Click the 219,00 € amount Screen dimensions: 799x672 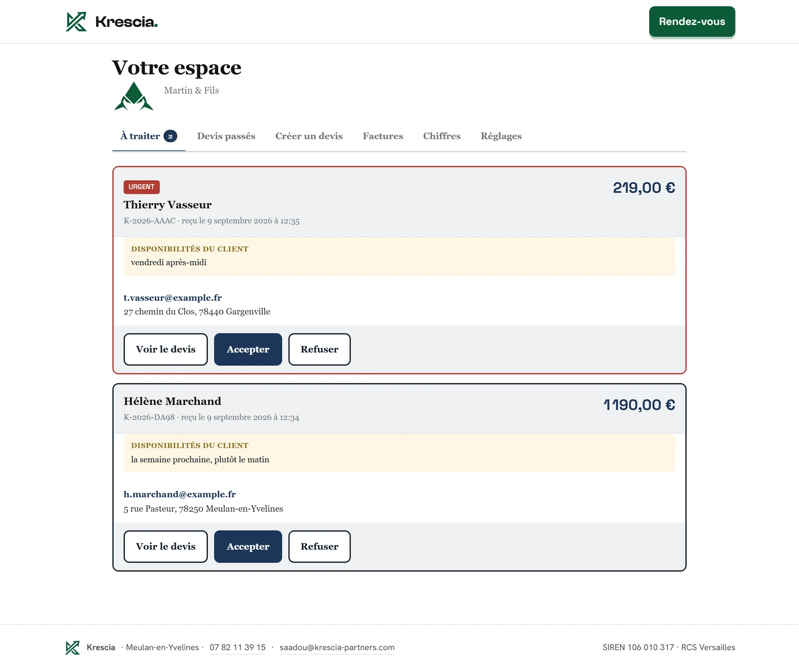point(644,188)
